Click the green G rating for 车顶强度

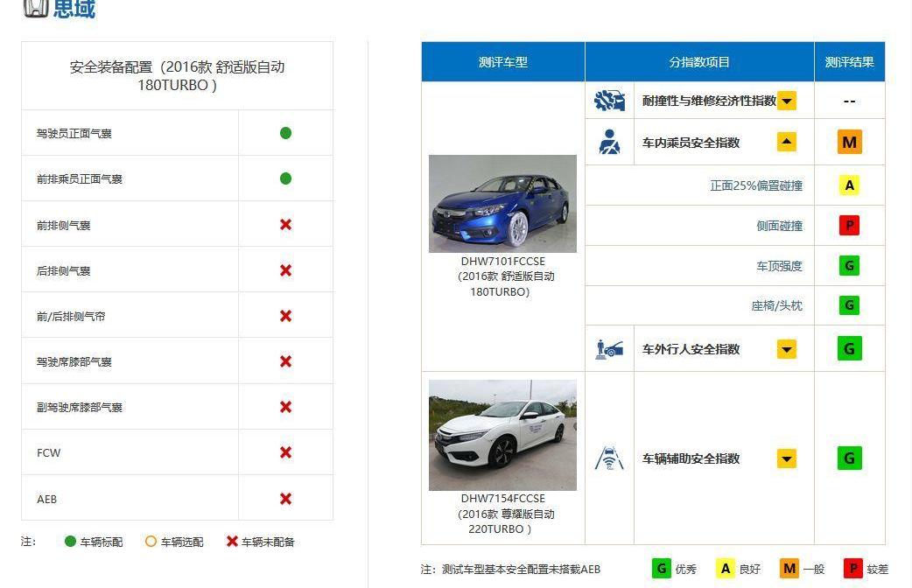[x=849, y=266]
